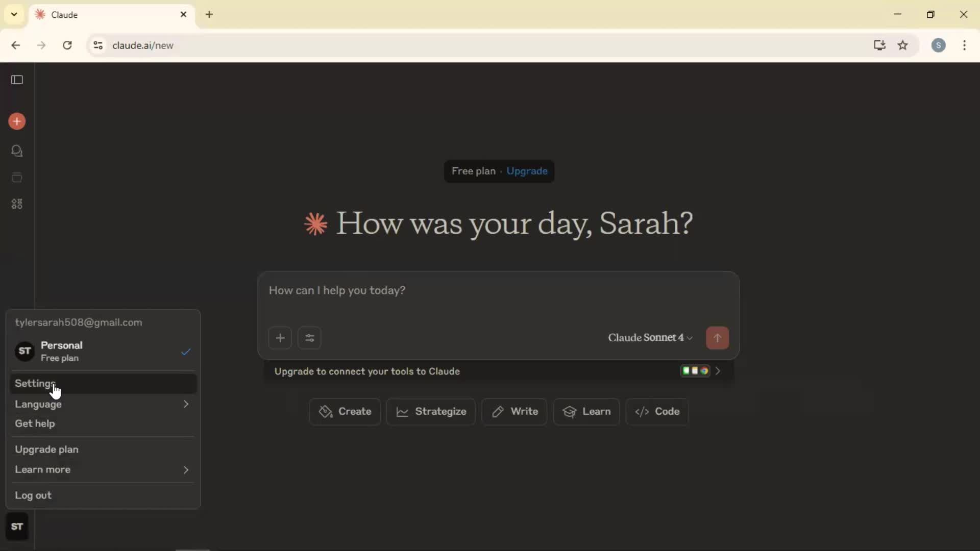Click the Write suggestion button
980x551 pixels.
click(514, 412)
